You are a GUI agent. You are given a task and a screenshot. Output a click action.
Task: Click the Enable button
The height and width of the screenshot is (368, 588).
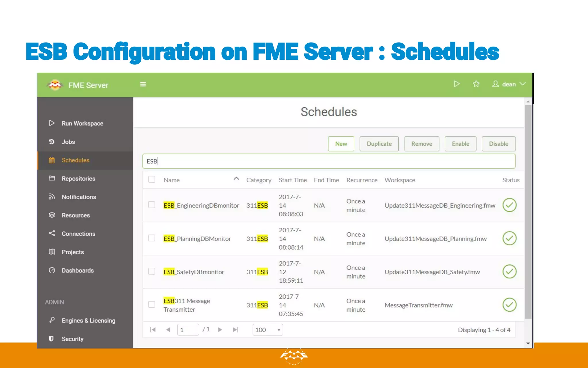[461, 144]
